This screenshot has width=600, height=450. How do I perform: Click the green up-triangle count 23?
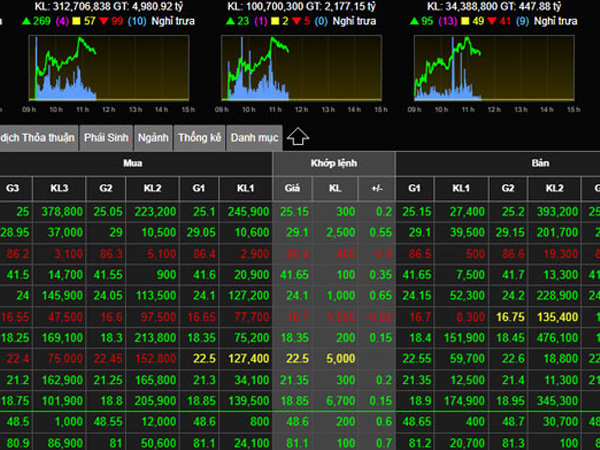tap(237, 21)
